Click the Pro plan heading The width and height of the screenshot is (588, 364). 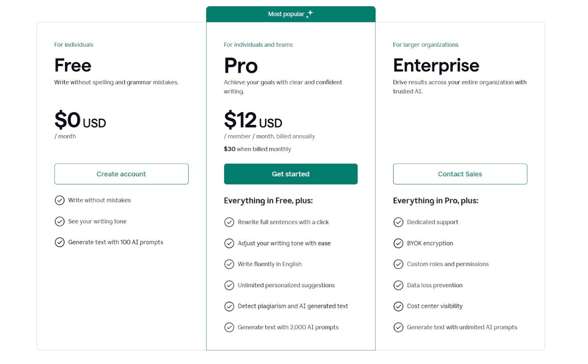coord(241,65)
